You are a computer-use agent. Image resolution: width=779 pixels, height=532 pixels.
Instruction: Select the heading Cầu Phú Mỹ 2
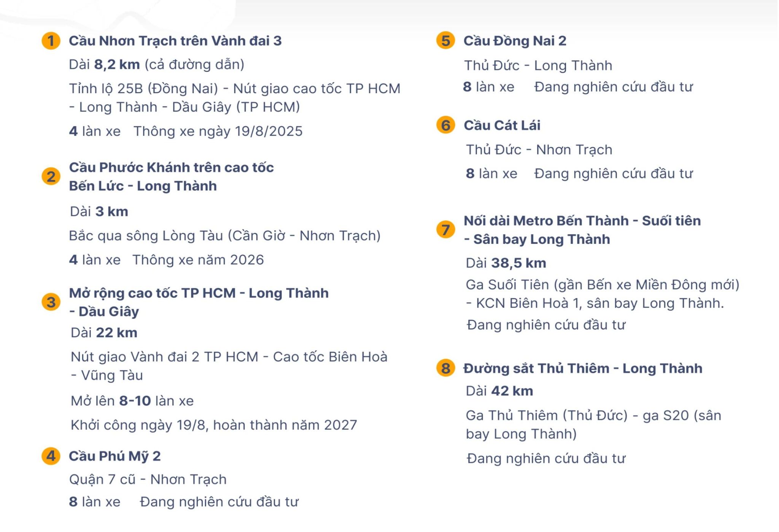[115, 456]
